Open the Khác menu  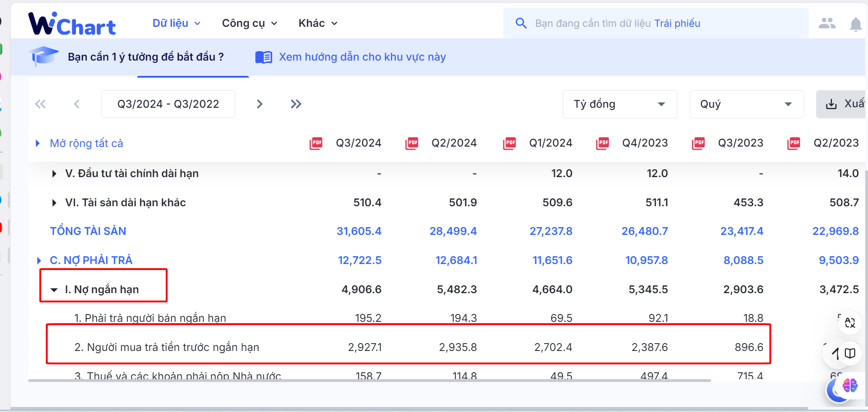[318, 23]
